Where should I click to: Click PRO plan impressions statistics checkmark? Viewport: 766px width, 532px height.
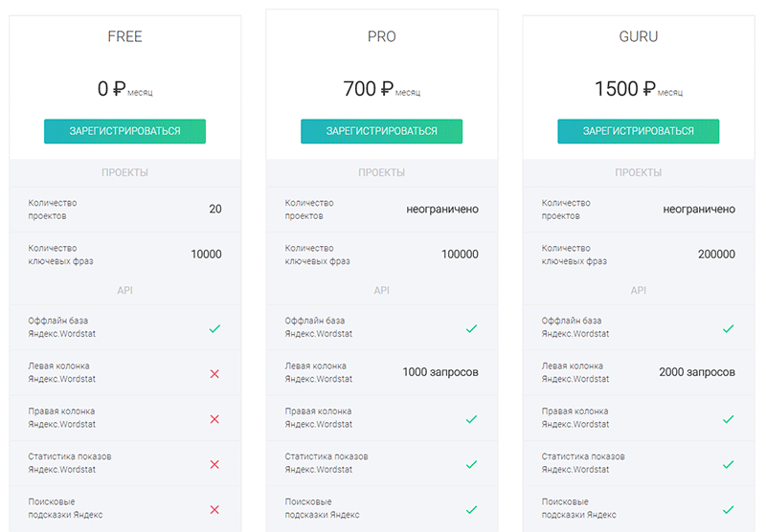pos(471,464)
